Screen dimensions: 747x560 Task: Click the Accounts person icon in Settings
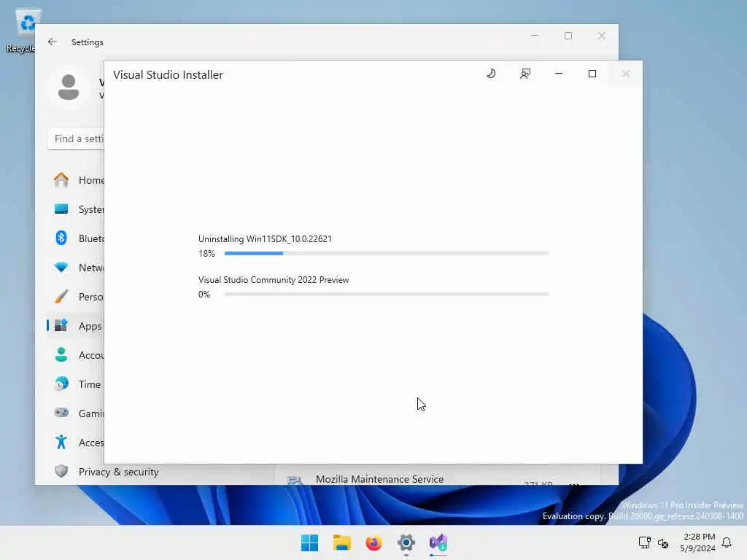click(x=61, y=355)
